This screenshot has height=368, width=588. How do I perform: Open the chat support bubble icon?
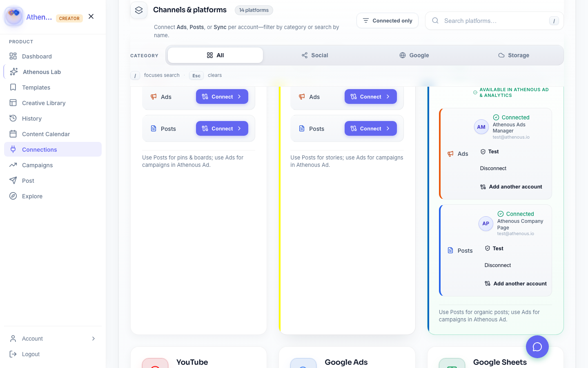(537, 347)
